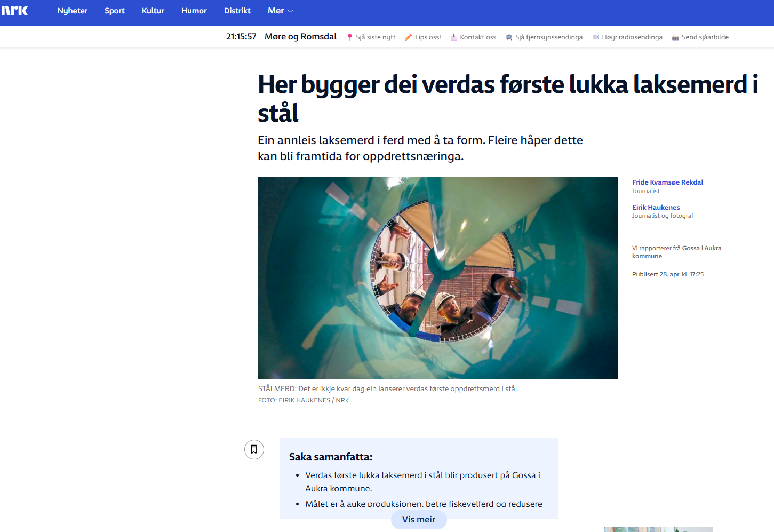Click the pencil icon beside Tips oss!
This screenshot has width=774, height=532.
pyautogui.click(x=409, y=37)
